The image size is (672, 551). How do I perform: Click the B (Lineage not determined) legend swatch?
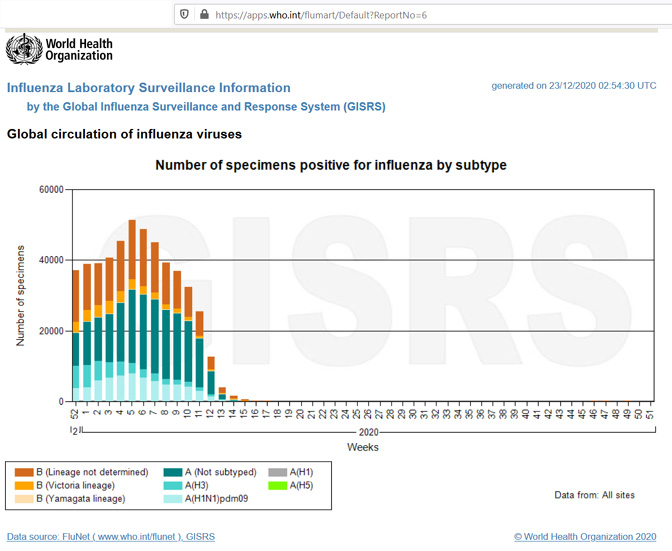[x=23, y=472]
